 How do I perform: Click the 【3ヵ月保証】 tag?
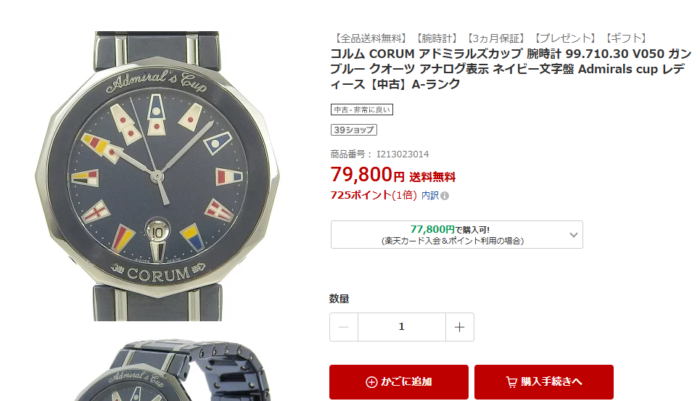[495, 38]
